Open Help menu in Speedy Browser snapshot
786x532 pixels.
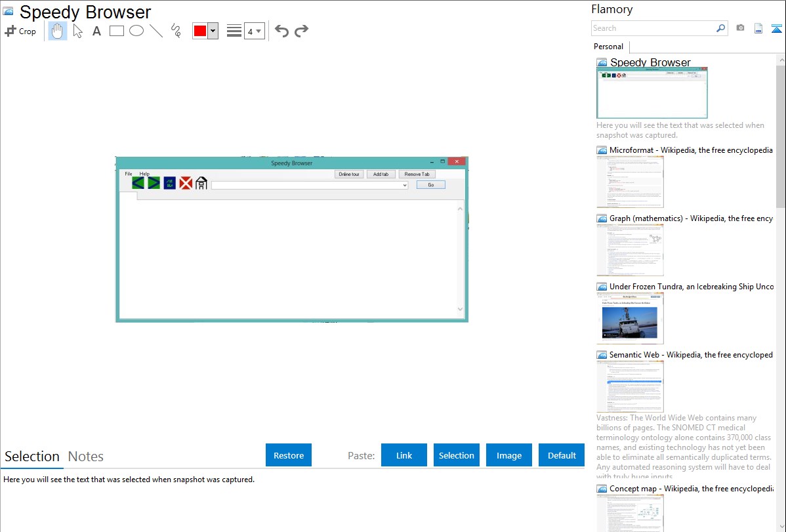[x=144, y=174]
